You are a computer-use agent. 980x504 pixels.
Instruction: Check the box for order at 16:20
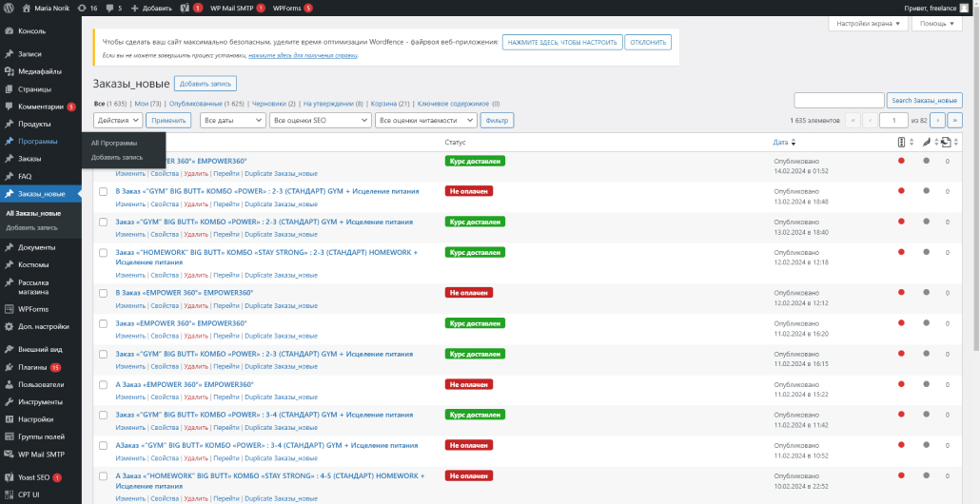click(104, 323)
